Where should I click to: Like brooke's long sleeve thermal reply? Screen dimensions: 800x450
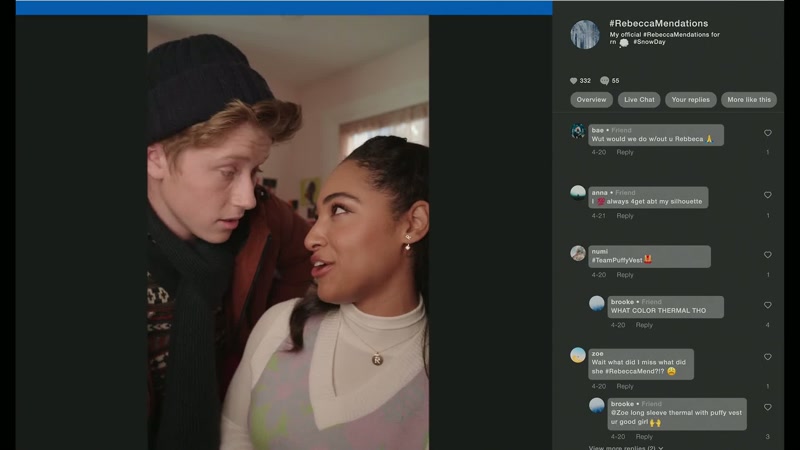pyautogui.click(x=767, y=407)
